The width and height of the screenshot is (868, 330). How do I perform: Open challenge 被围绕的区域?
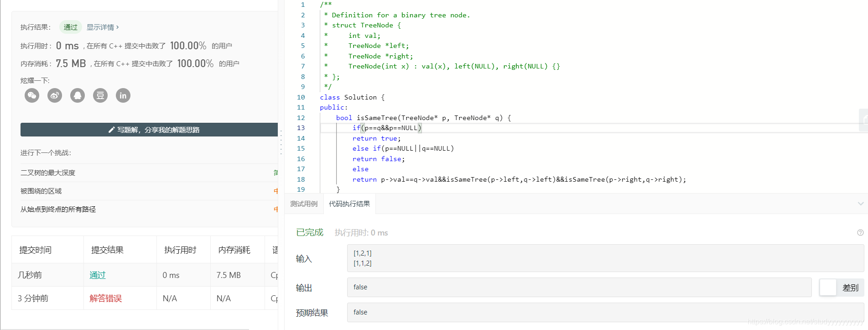point(41,191)
